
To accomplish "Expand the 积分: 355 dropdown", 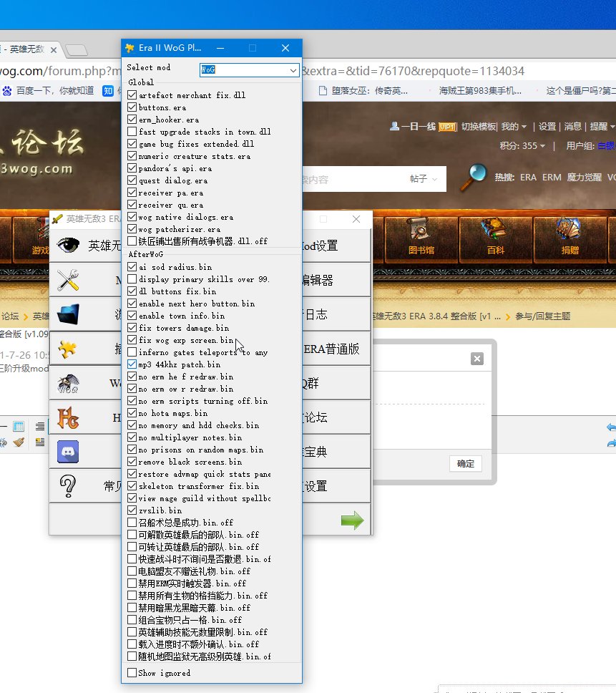I will pos(522,145).
